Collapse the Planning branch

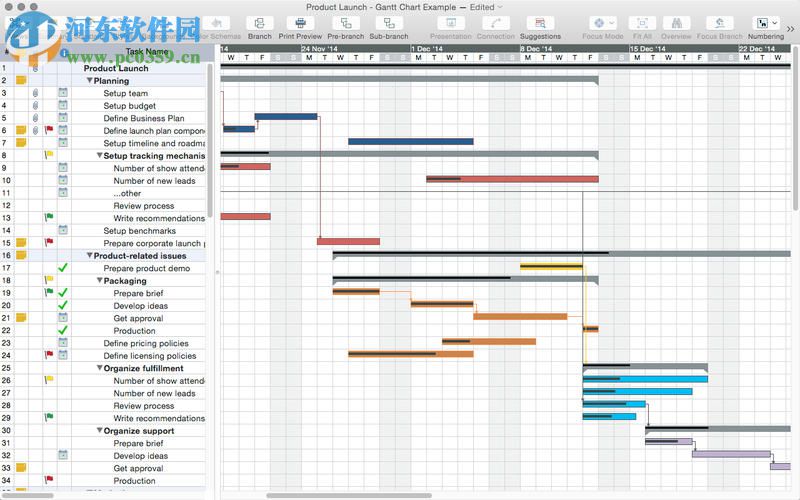tap(89, 81)
